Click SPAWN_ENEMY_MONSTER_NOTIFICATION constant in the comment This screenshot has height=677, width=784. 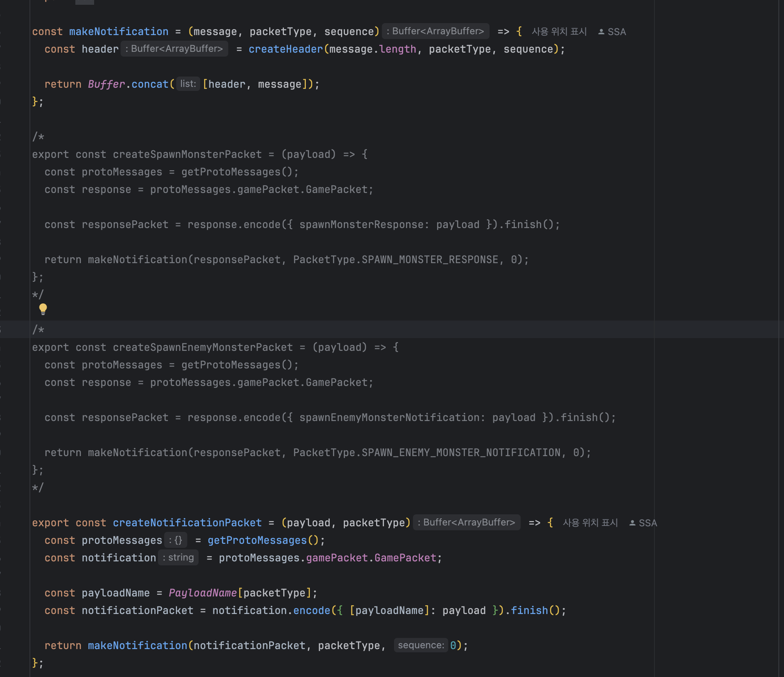(x=461, y=453)
